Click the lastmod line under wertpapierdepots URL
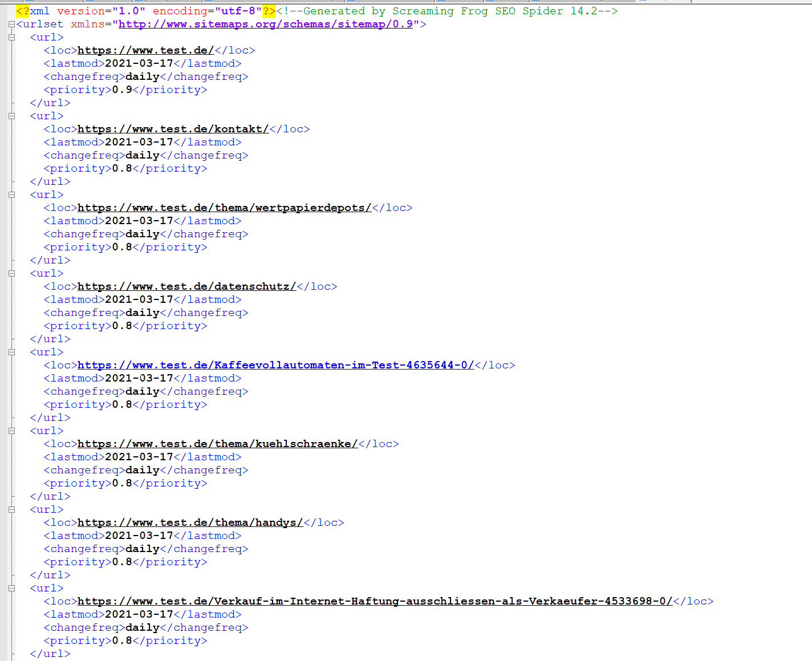The width and height of the screenshot is (812, 661). tap(143, 221)
